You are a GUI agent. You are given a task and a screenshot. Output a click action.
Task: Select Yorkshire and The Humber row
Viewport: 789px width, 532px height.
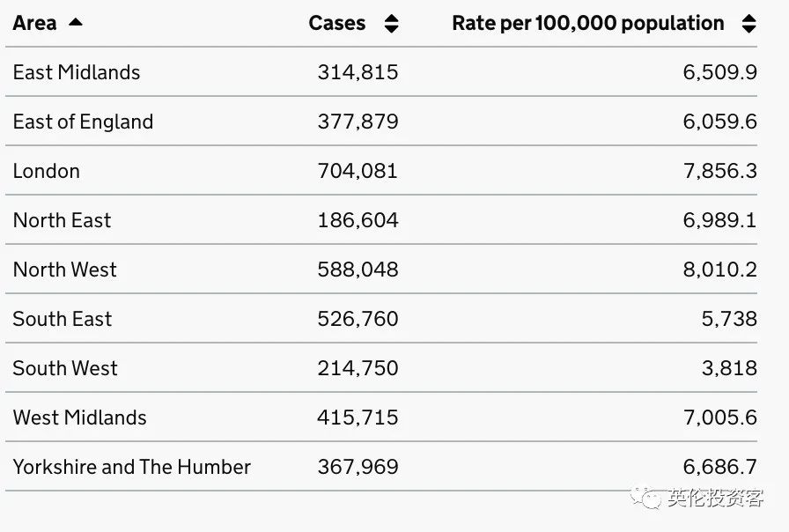(x=132, y=467)
